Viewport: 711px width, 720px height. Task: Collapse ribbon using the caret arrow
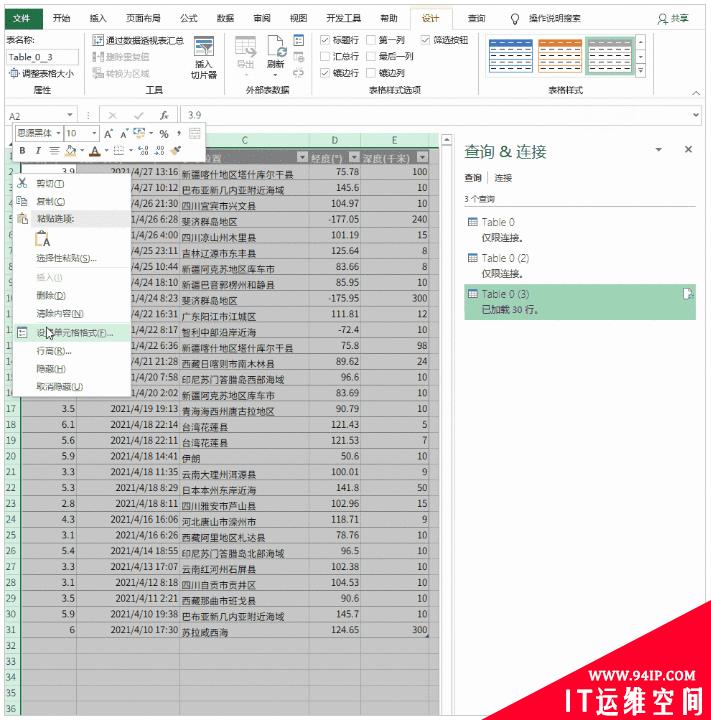696,93
